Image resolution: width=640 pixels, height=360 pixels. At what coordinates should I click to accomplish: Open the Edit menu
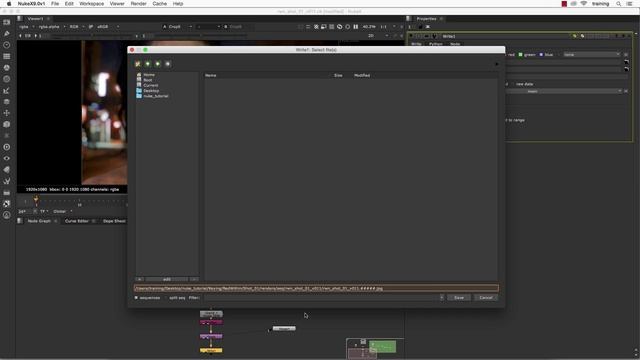tap(69, 4)
